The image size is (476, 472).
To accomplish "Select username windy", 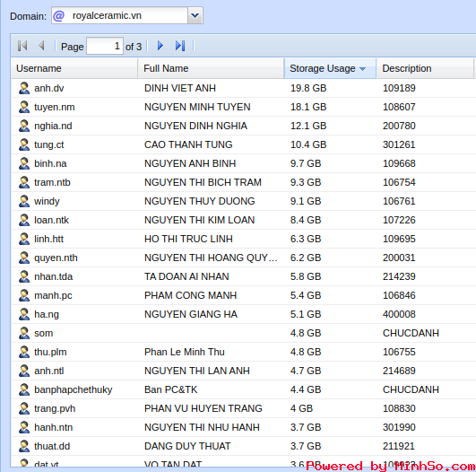I will [47, 202].
